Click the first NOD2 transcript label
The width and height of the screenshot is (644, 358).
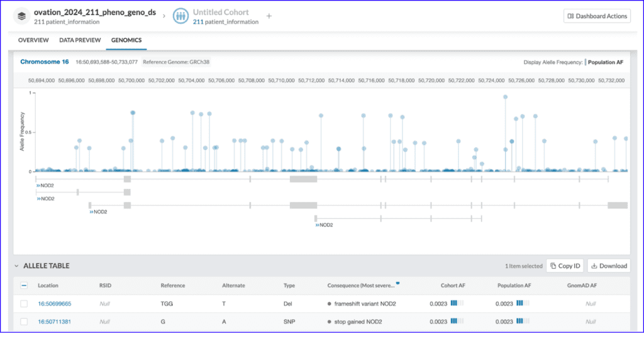(x=45, y=185)
